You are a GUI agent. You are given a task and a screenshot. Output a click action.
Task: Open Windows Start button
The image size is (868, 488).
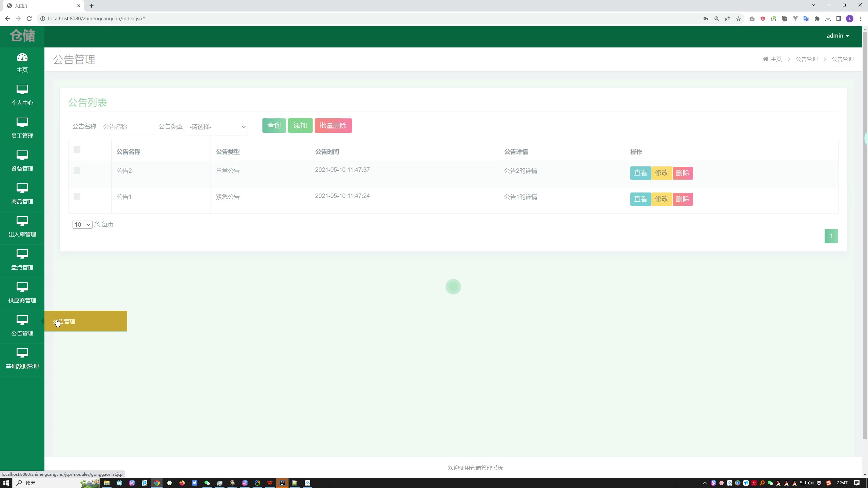pos(6,483)
